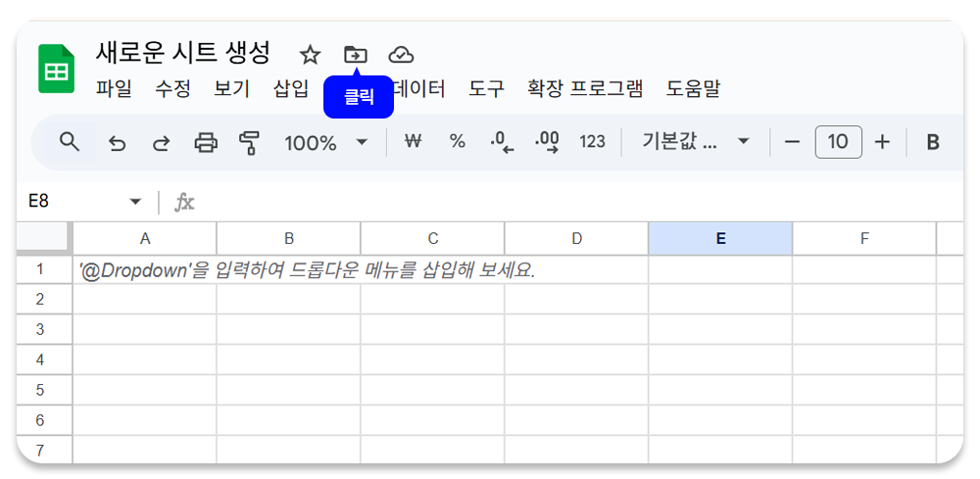
Task: Select column C header
Action: 432,239
